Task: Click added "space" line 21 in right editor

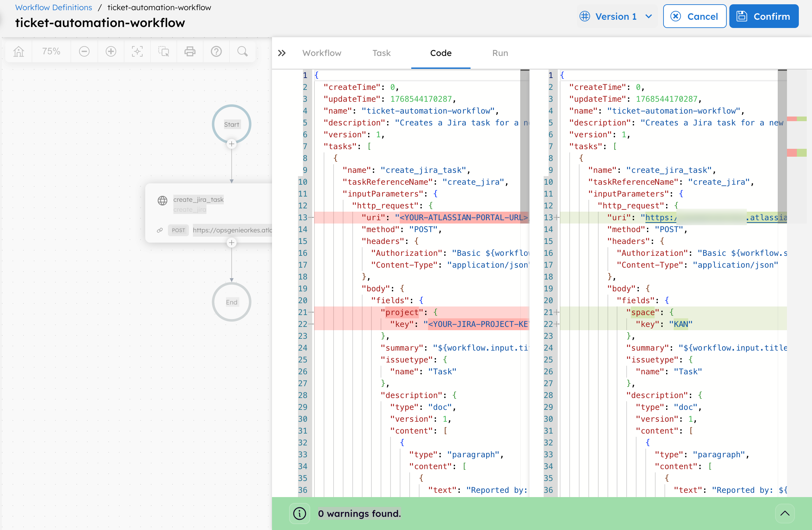Action: (673, 312)
